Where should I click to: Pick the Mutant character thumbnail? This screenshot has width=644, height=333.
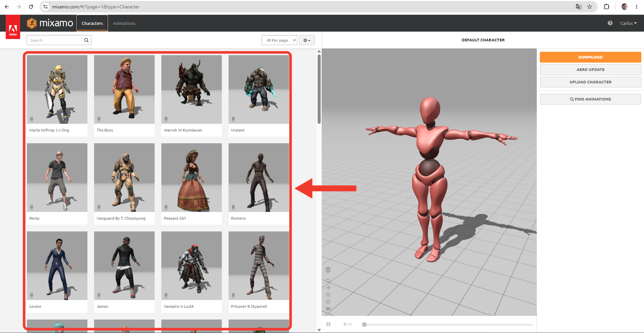pos(259,89)
